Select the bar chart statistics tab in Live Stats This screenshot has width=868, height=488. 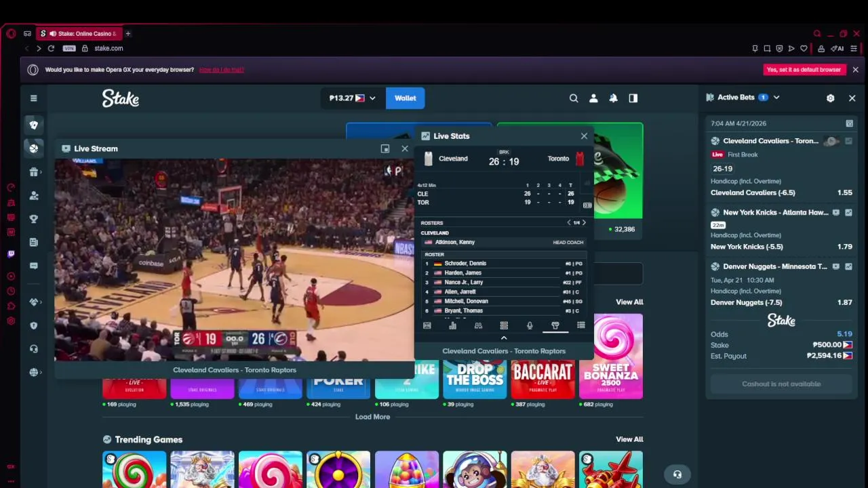coord(452,326)
